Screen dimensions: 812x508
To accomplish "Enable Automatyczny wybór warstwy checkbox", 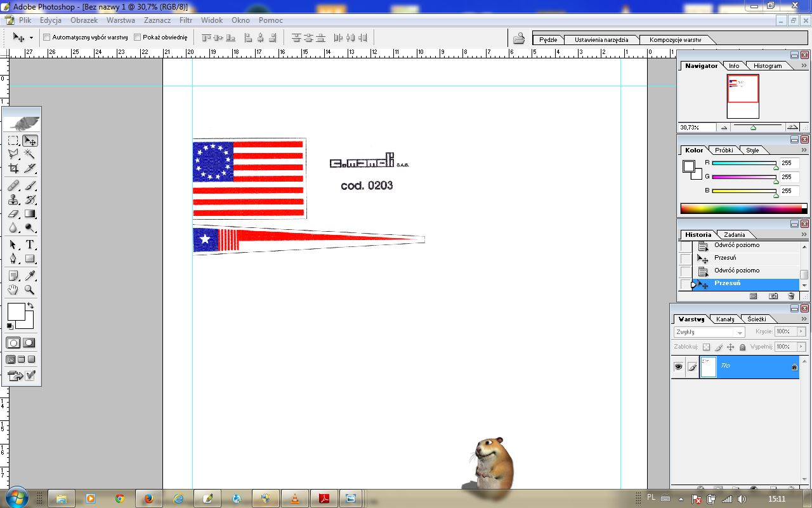I will (46, 37).
